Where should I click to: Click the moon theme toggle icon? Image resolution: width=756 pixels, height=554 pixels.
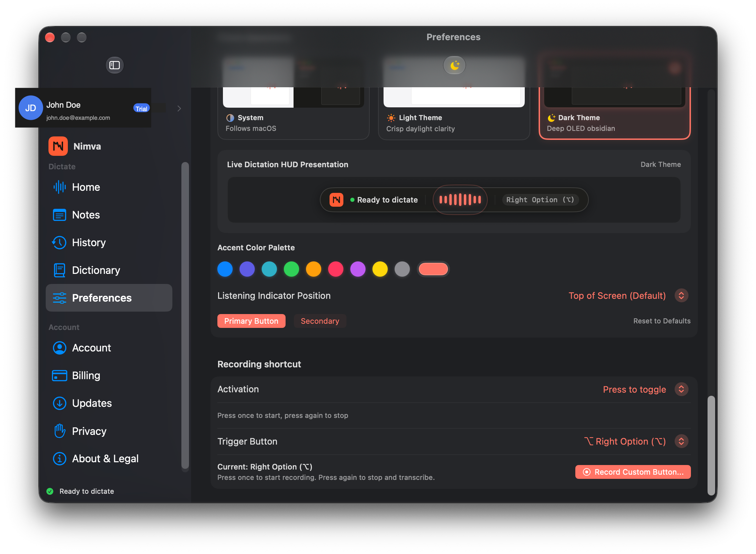click(454, 65)
